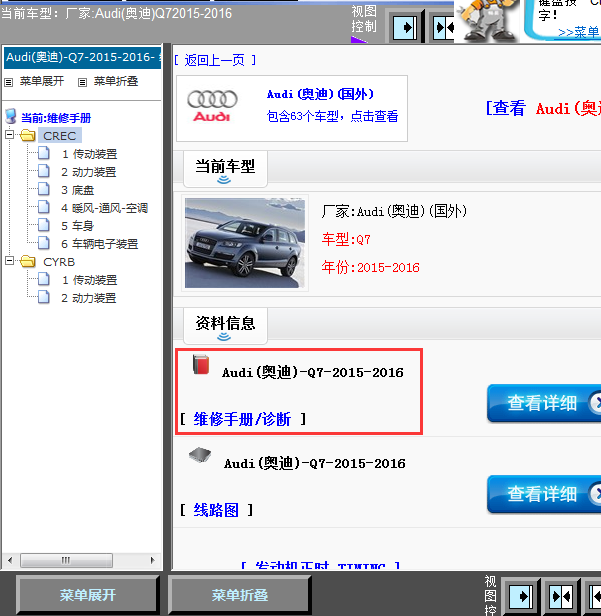Select the Audi(奥迪)-Q7-2015-2016 sidebar tab
Viewport: 601px width, 616px height.
[x=82, y=57]
